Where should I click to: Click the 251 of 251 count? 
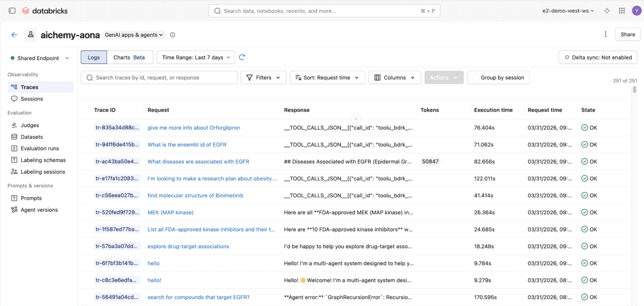pos(625,81)
